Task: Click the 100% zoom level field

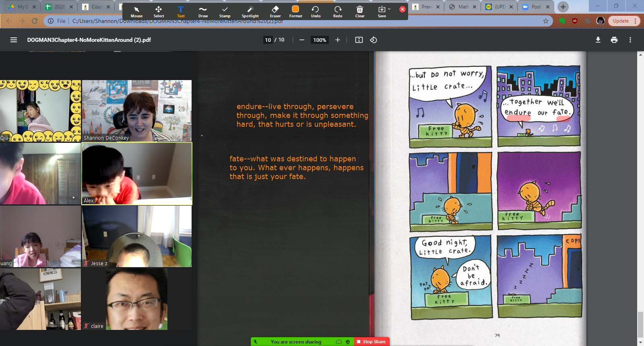Action: coord(320,40)
